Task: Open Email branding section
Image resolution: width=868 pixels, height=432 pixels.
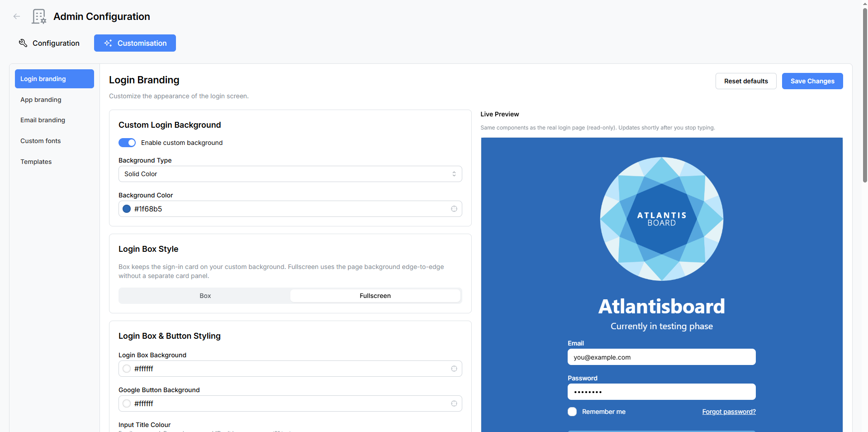Action: coord(54,120)
